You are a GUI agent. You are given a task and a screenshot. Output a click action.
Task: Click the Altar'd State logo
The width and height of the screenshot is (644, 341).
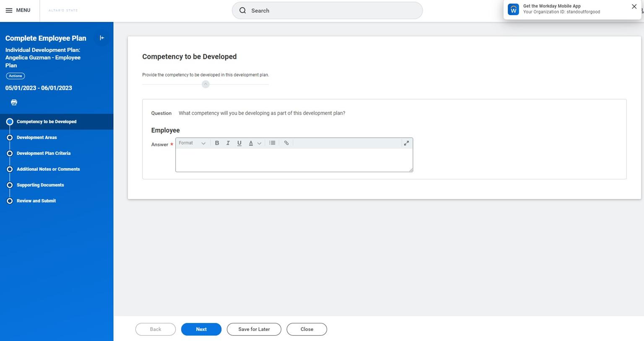point(63,10)
